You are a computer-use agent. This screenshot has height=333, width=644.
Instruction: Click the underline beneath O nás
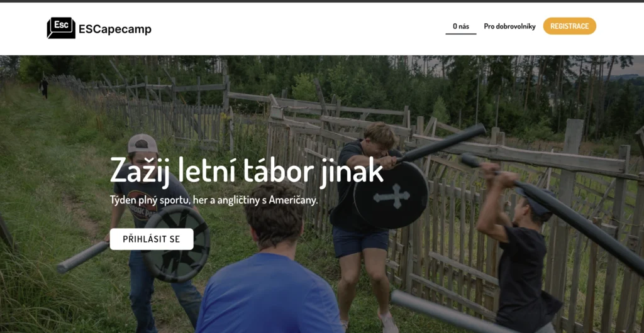461,34
